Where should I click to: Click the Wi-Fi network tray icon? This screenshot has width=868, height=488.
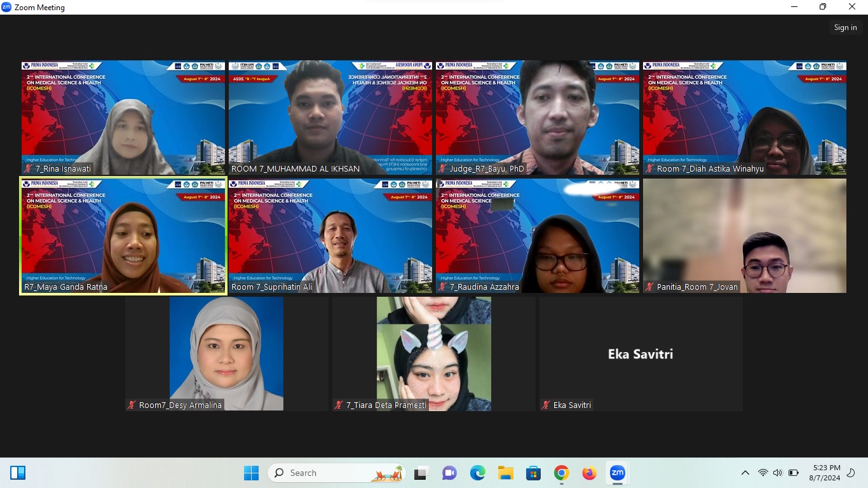point(763,473)
